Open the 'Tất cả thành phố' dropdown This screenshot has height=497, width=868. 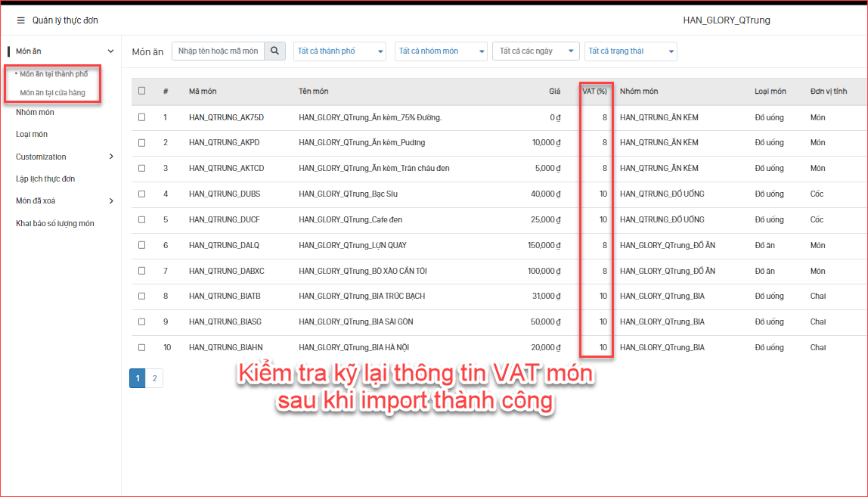[x=339, y=51]
